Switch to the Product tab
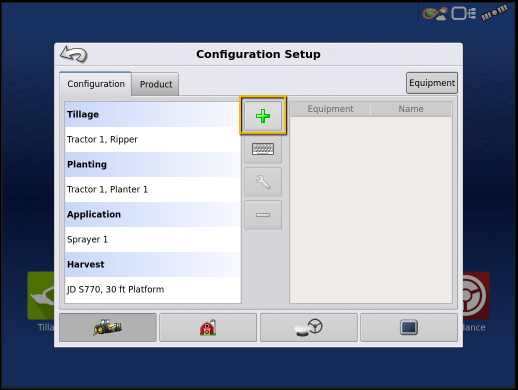 [156, 84]
